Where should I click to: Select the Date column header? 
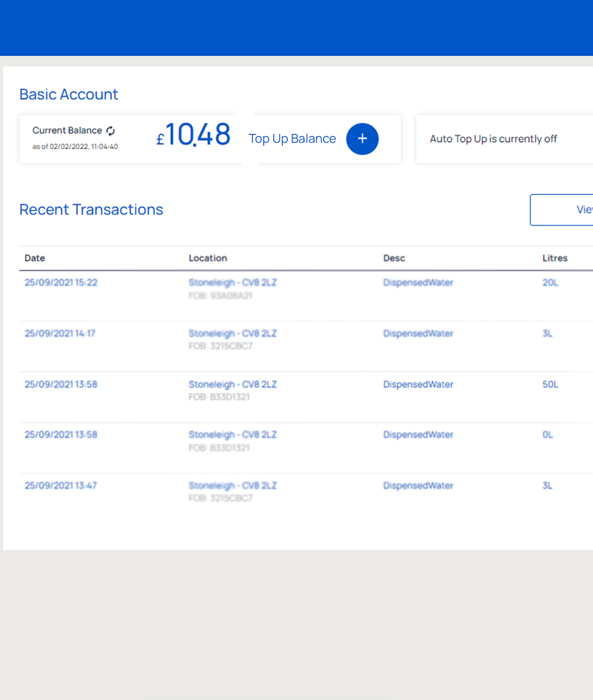[35, 258]
